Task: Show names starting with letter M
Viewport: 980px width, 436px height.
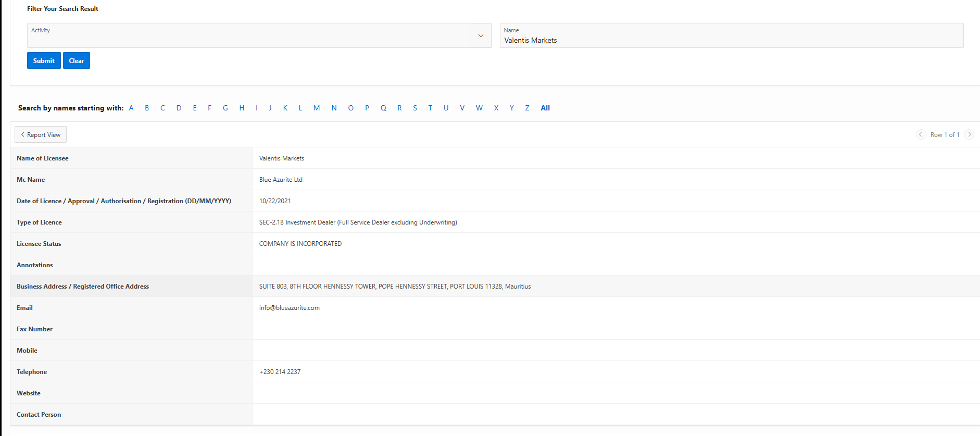Action: 317,108
